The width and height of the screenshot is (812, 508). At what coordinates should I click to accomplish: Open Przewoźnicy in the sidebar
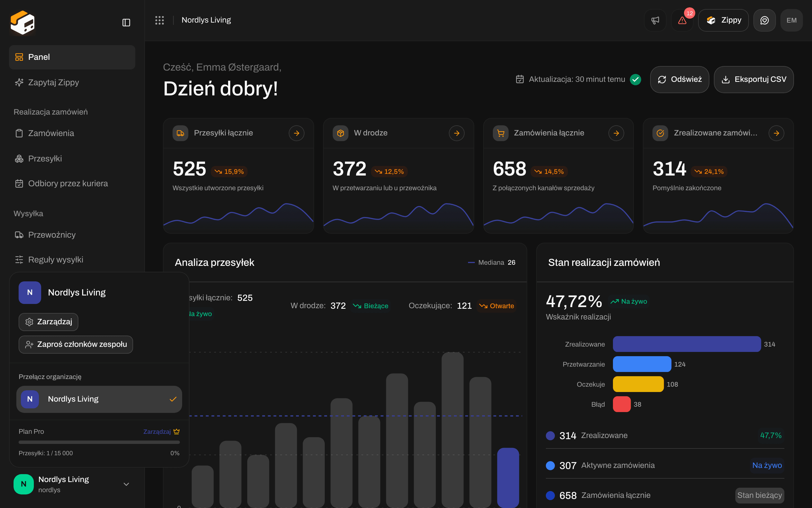pos(72,235)
